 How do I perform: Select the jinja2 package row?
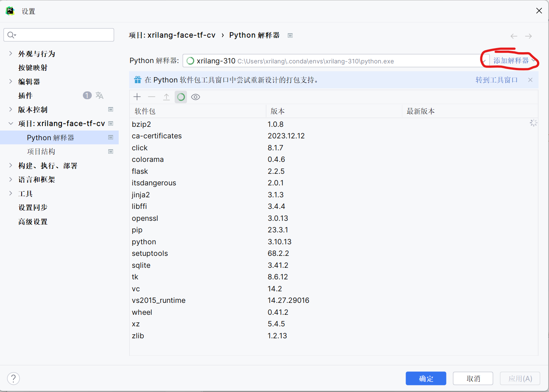tap(334, 195)
